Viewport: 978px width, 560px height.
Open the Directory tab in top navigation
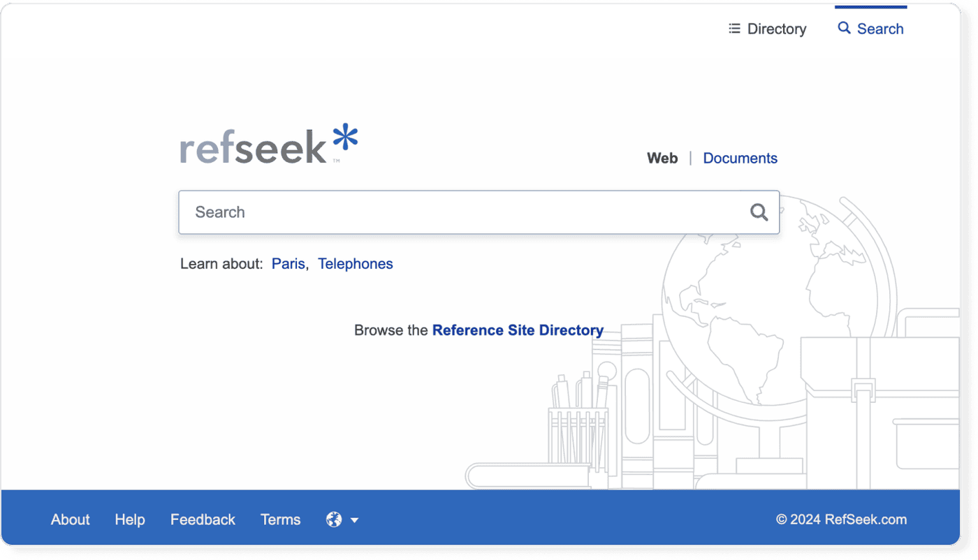[x=767, y=29]
